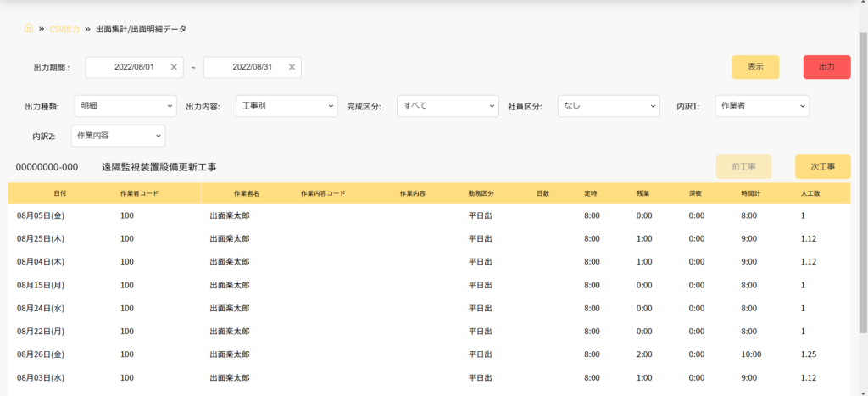The image size is (868, 396).
Task: Click the 深夜 column header
Action: point(696,194)
